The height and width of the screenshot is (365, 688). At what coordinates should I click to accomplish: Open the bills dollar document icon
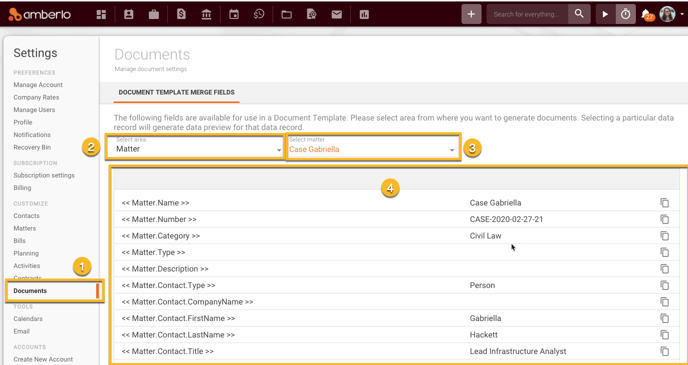click(181, 14)
